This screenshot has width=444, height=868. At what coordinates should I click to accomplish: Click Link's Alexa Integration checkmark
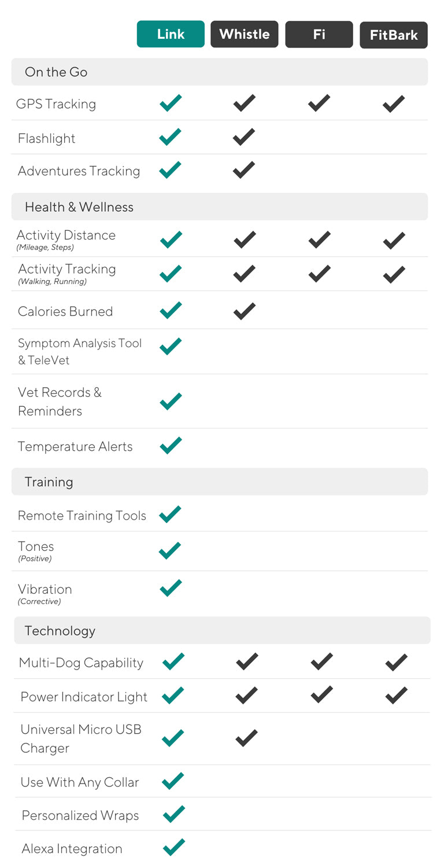[173, 847]
